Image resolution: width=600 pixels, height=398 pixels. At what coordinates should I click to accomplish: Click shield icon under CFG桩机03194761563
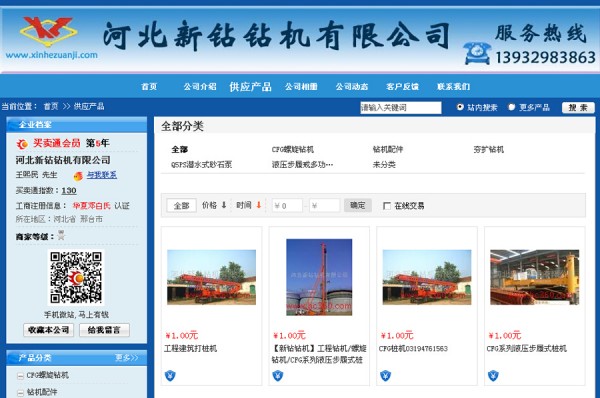385,376
